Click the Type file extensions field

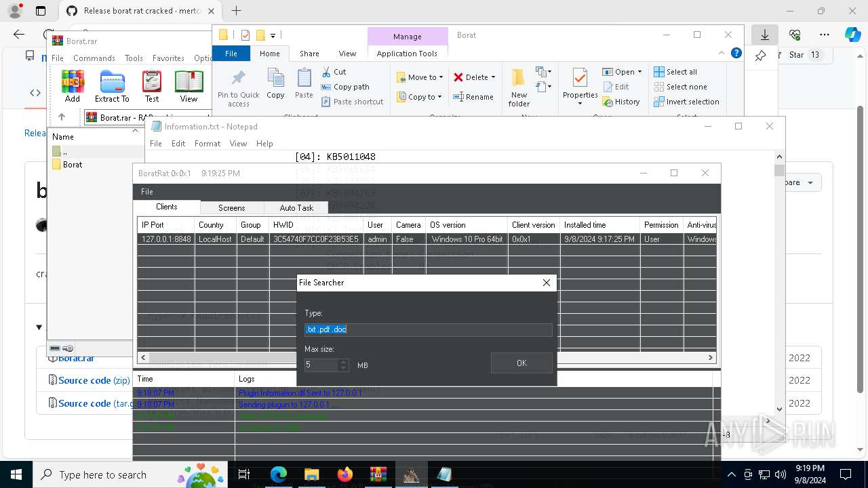(429, 329)
